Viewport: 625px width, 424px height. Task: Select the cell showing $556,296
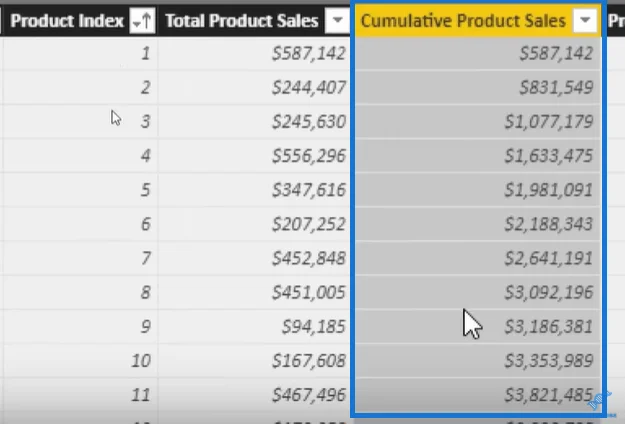click(254, 155)
